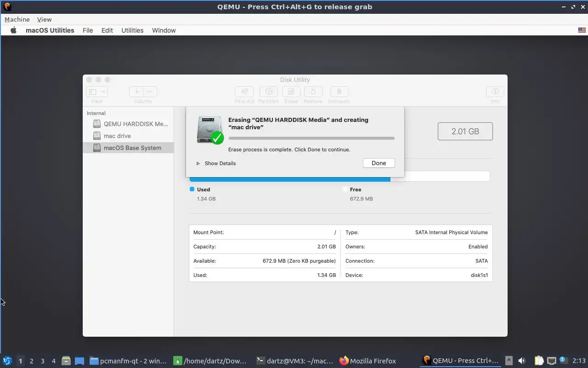This screenshot has width=588, height=368.
Task: Click the 672.9 MB (Zero KB purgeable) value
Action: point(299,261)
